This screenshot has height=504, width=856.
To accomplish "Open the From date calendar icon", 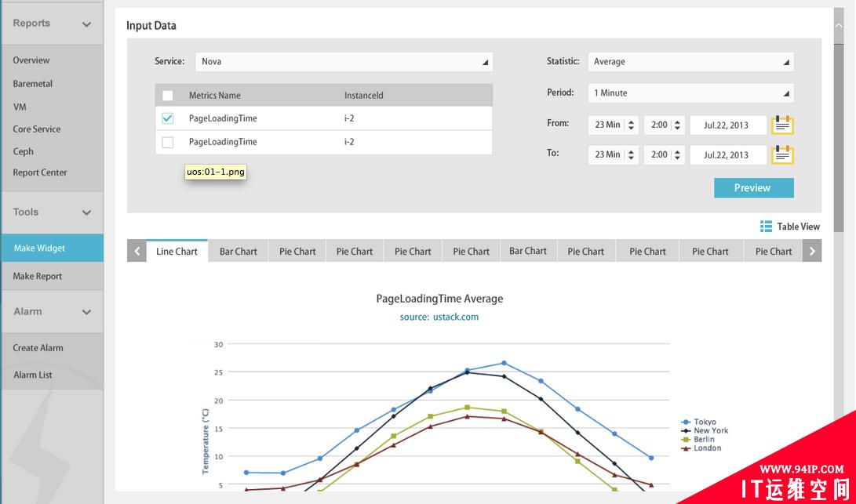I will (x=782, y=125).
